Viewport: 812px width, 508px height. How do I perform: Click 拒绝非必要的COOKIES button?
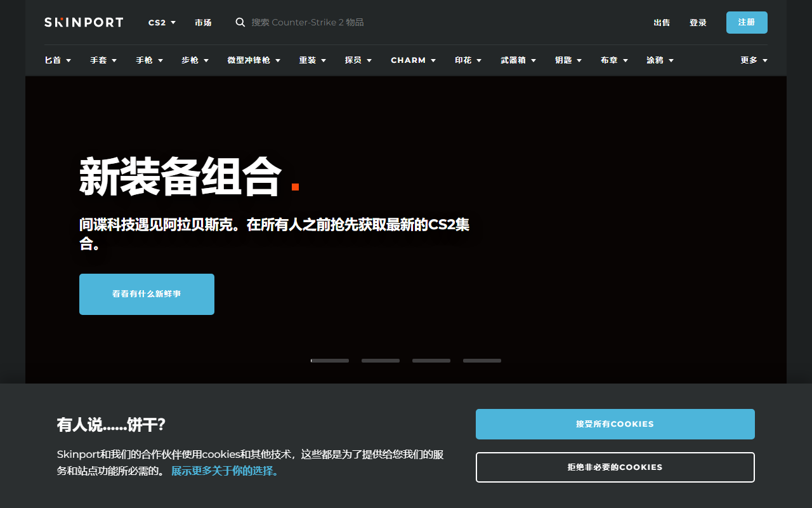click(x=615, y=467)
